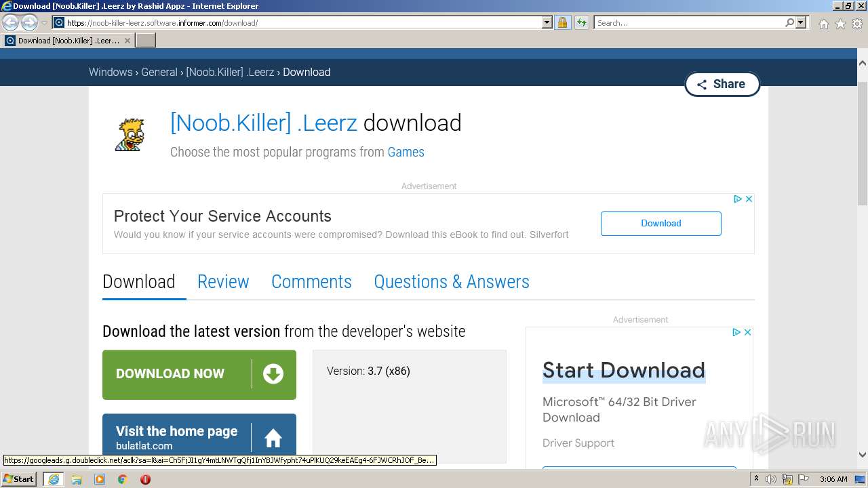The width and height of the screenshot is (868, 488).
Task: Open the red shield taskbar icon
Action: [145, 479]
